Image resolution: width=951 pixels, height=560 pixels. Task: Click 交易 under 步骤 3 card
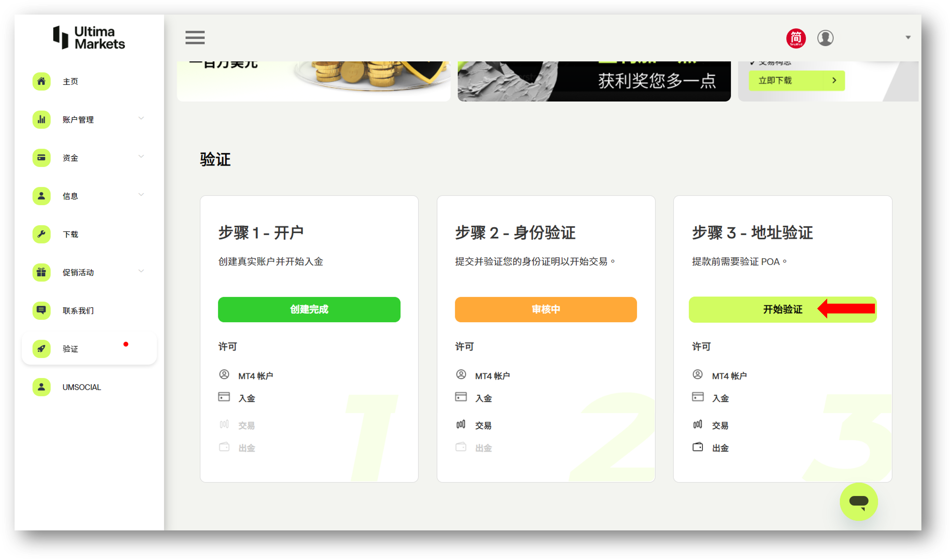pos(720,425)
